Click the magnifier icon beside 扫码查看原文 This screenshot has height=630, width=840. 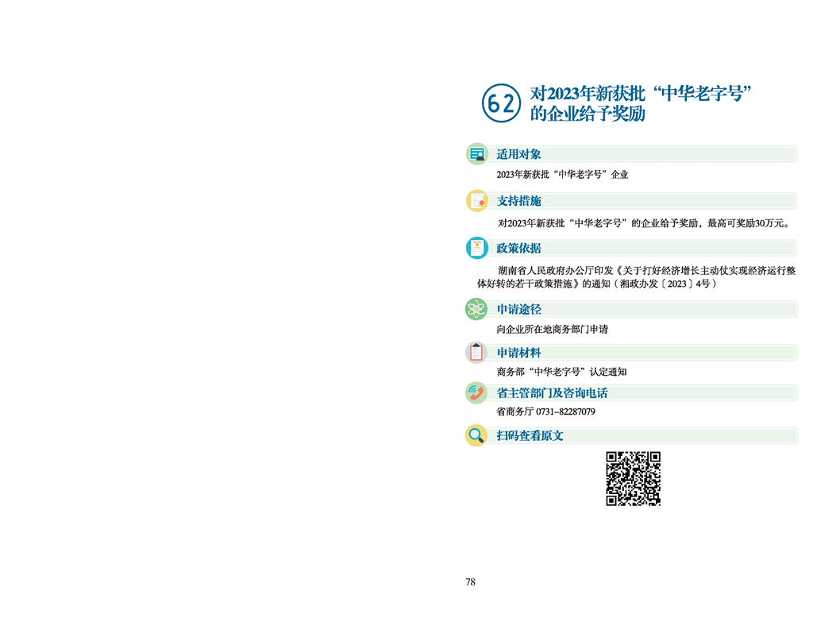476,435
